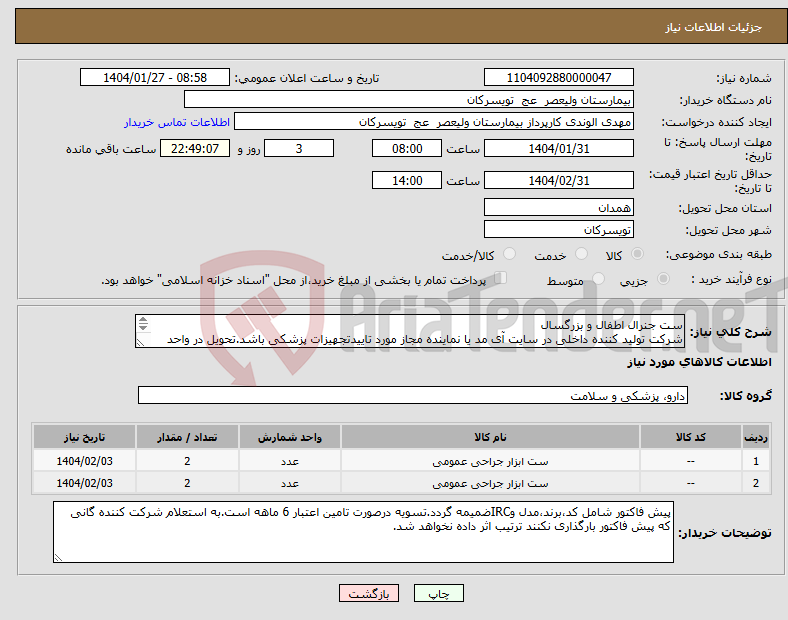788x620 pixels.
Task: Click the توضیحات خریدار notes text box
Action: click(x=363, y=532)
